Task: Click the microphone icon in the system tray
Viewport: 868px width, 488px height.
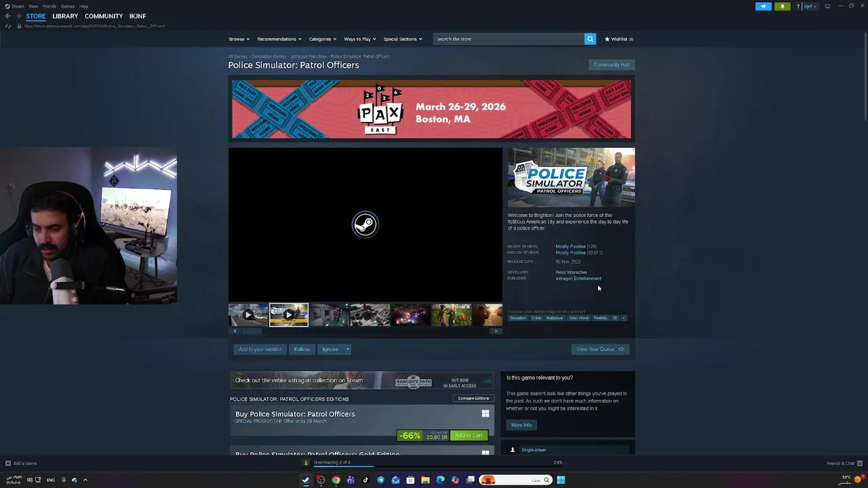Action: point(64,480)
